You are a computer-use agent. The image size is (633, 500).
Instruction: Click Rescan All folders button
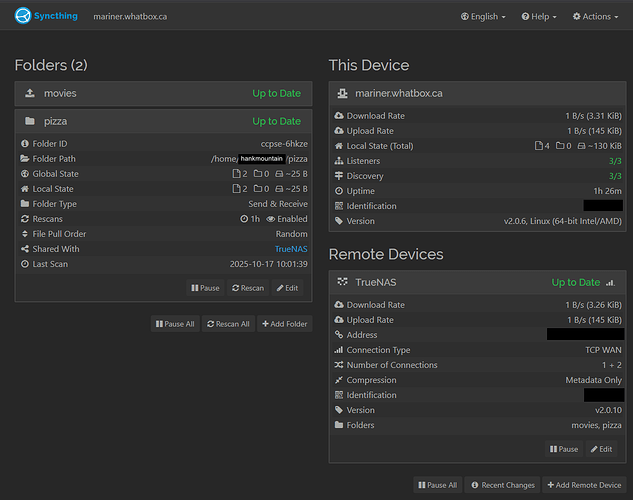[227, 324]
